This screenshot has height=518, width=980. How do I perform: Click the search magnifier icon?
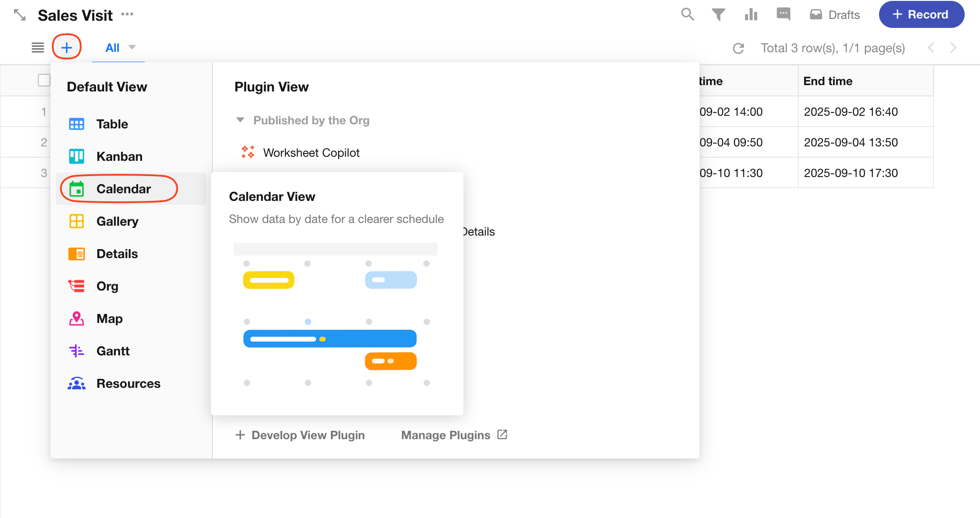pos(687,14)
